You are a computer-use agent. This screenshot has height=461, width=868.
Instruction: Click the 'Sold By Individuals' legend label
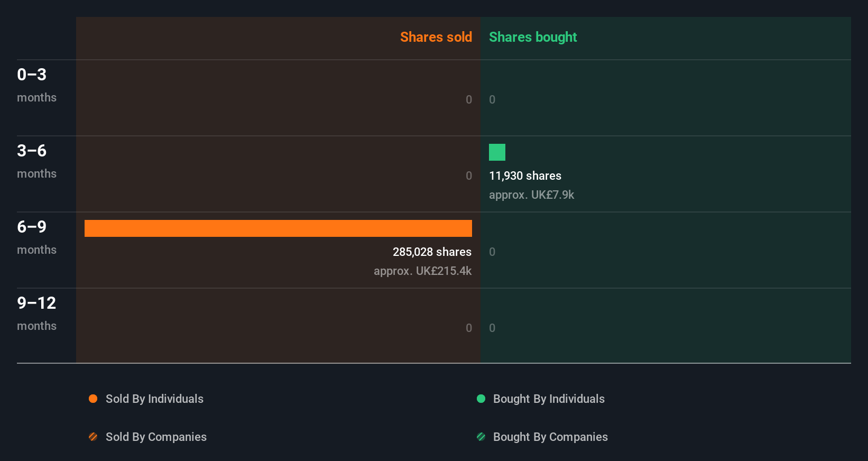154,399
